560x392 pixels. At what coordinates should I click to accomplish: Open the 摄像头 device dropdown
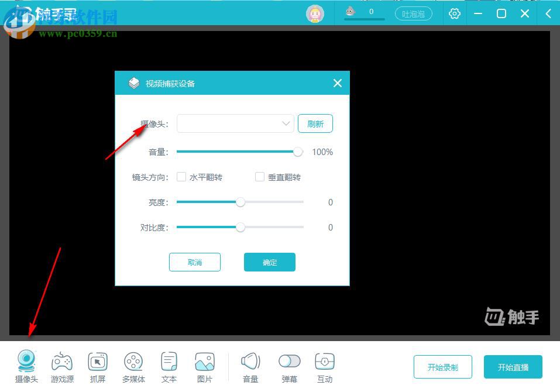point(235,123)
